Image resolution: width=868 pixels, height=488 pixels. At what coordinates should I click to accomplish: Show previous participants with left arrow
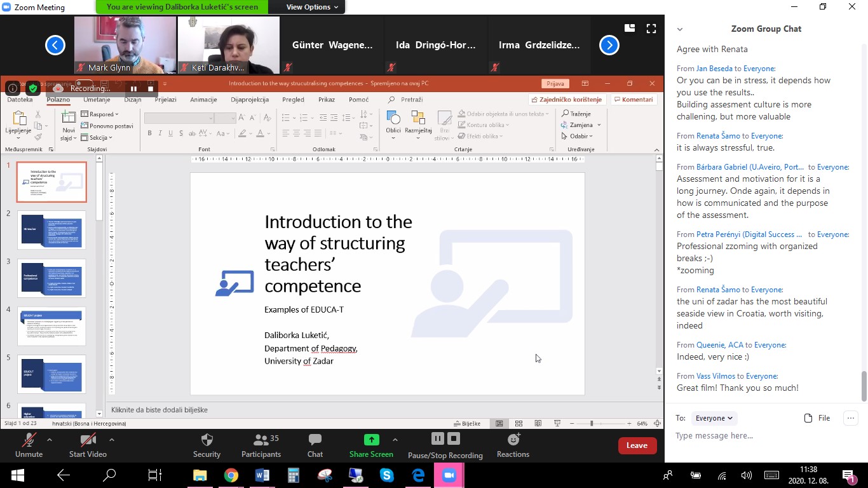(55, 45)
